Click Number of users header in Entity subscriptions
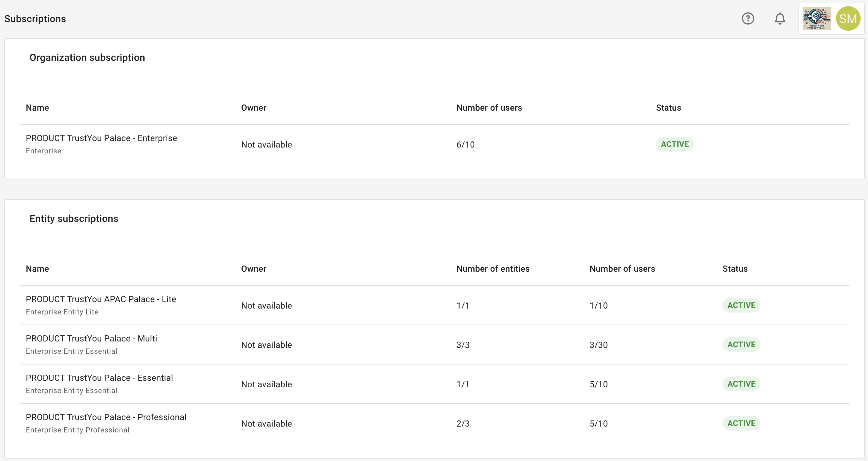 622,269
